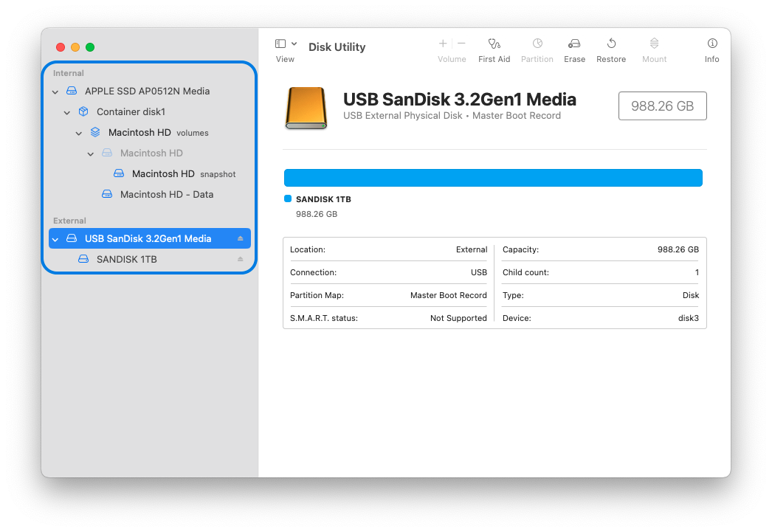Select Macintosh HD - Data in sidebar
Image resolution: width=772 pixels, height=532 pixels.
(x=167, y=194)
